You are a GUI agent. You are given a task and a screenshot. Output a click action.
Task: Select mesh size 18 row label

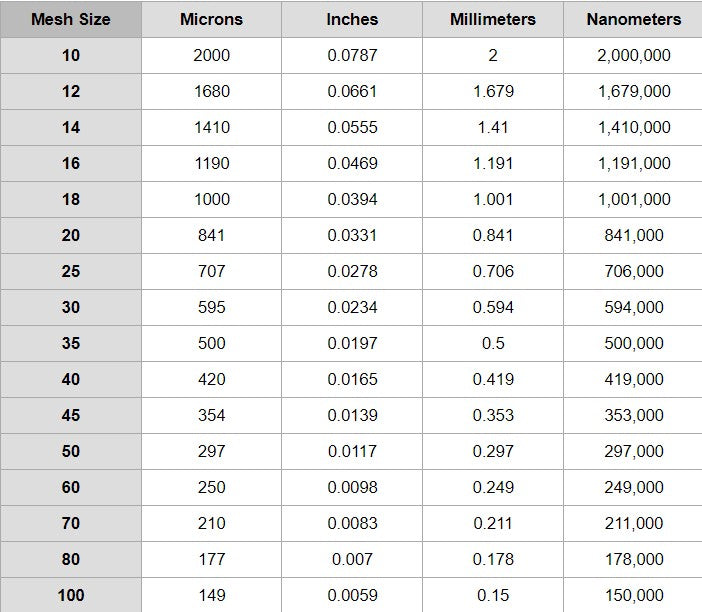pos(71,200)
